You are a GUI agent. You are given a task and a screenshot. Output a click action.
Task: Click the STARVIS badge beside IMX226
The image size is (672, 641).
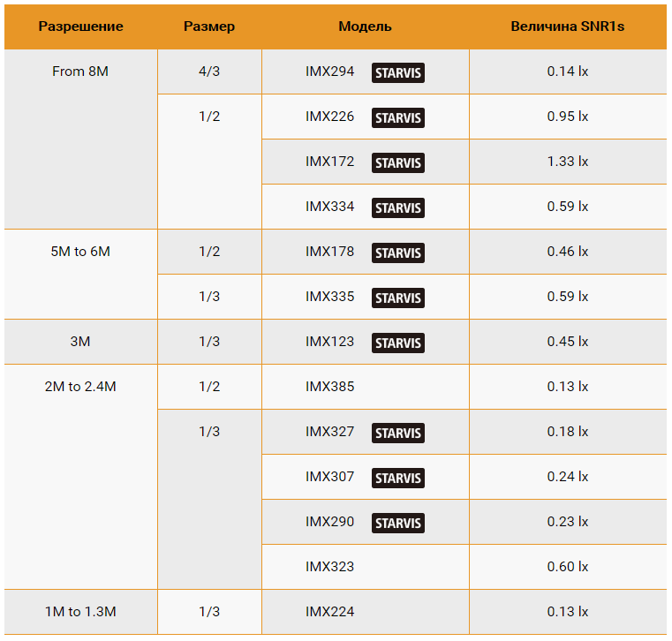[x=397, y=117]
